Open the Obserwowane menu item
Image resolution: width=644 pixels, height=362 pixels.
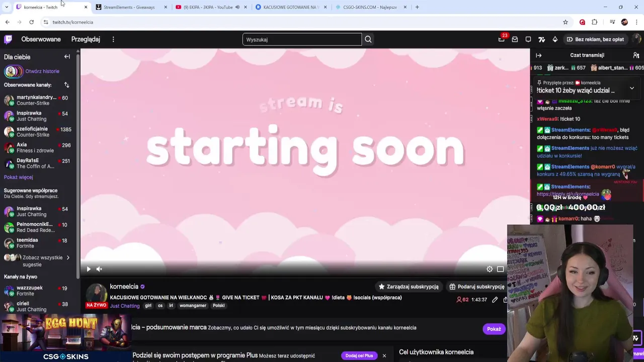41,39
